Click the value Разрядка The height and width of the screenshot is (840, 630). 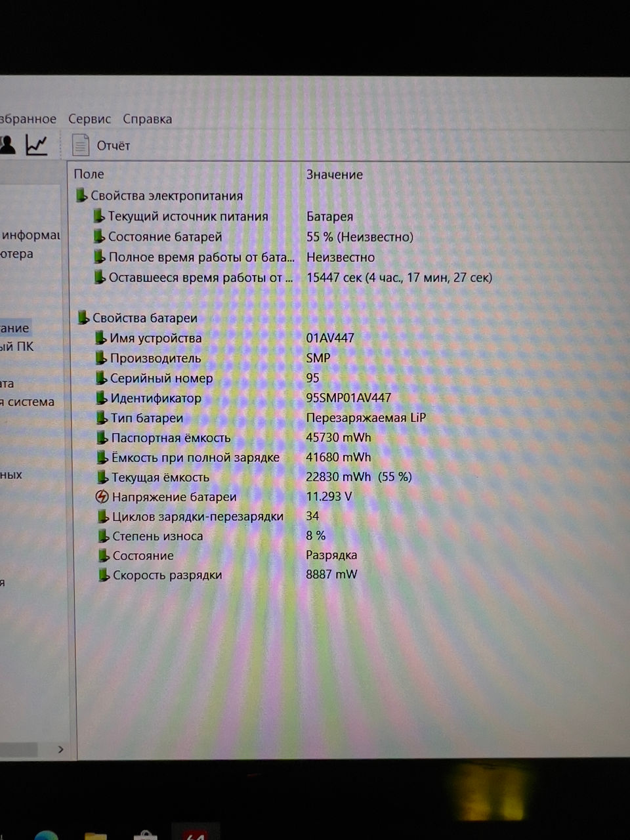331,555
